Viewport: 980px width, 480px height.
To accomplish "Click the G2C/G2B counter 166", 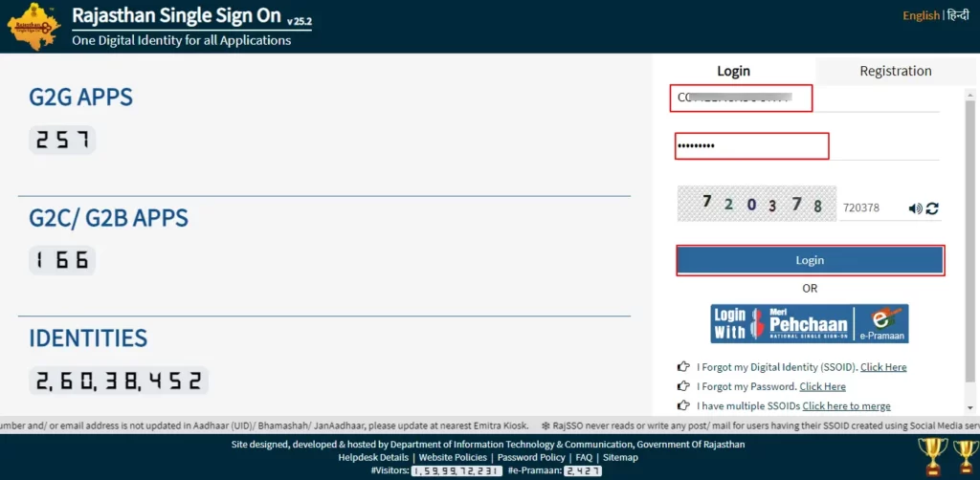I will pyautogui.click(x=62, y=260).
